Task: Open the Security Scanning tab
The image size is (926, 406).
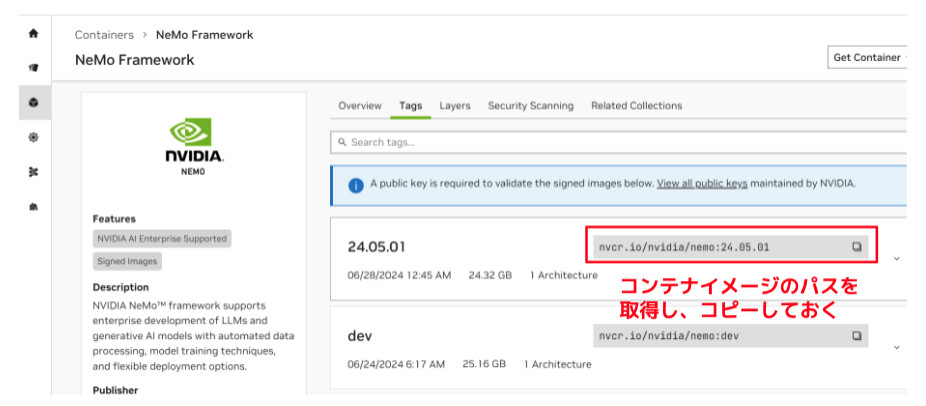Action: (530, 106)
